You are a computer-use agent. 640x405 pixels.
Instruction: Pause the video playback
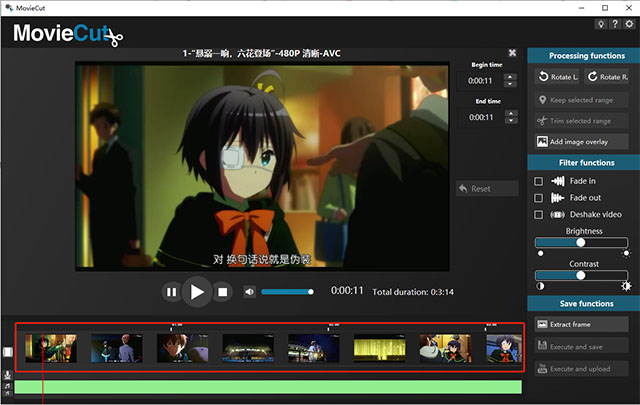[171, 292]
